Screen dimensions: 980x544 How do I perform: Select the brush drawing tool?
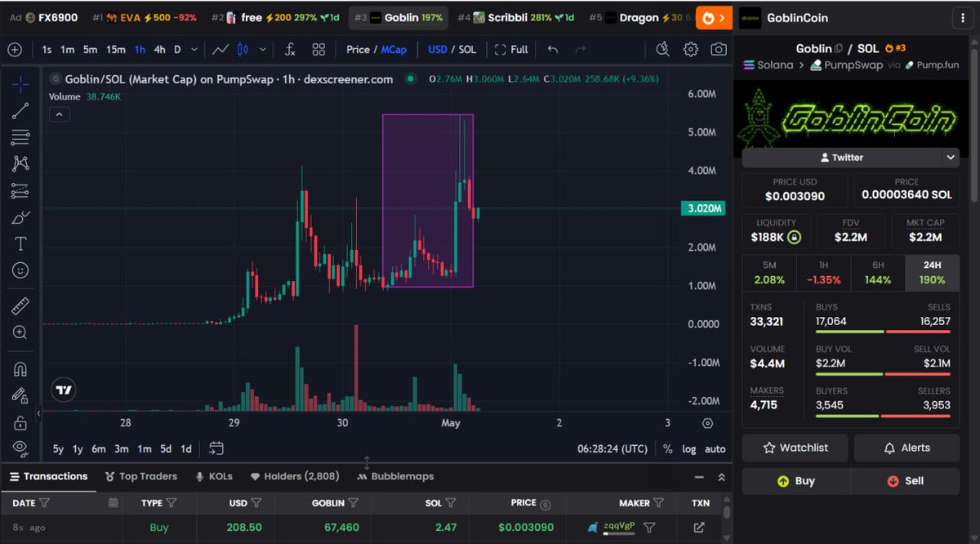[20, 217]
